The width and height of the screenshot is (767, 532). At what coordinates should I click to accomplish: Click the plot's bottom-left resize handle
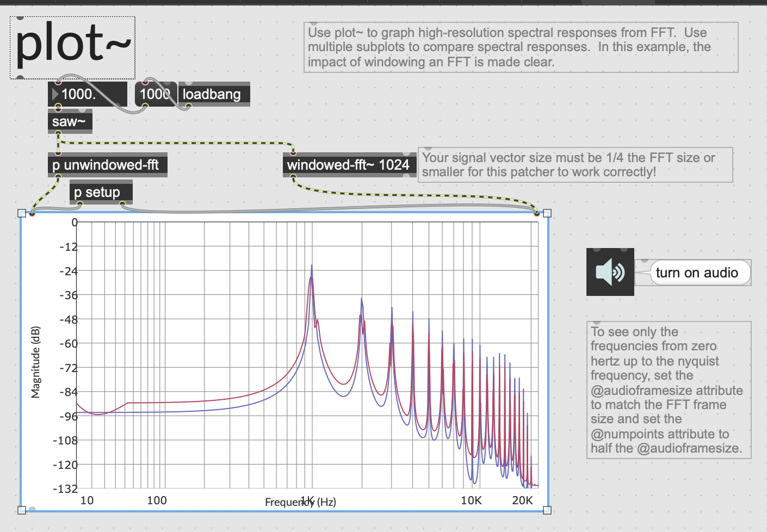pos(22,510)
